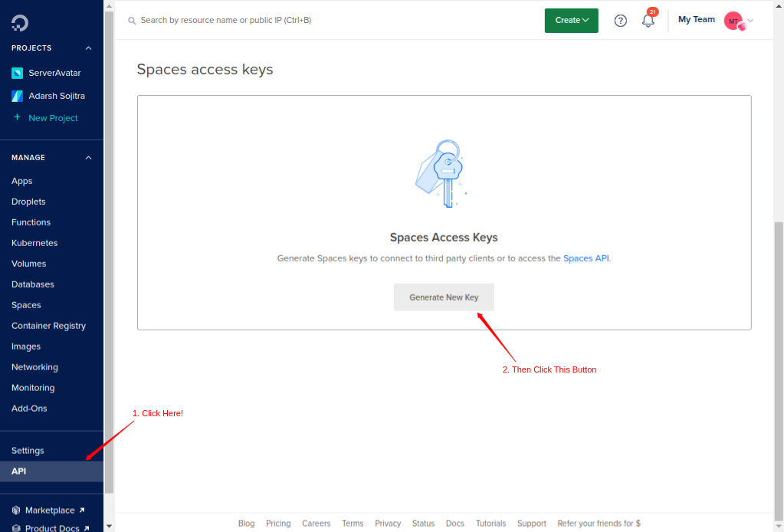The image size is (784, 532).
Task: Open Monitoring page
Action: 33,387
